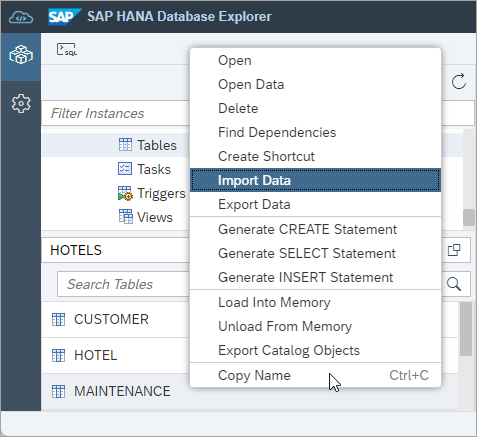Select Copy Name
Viewport: 477px width, 437px height.
pyautogui.click(x=315, y=375)
